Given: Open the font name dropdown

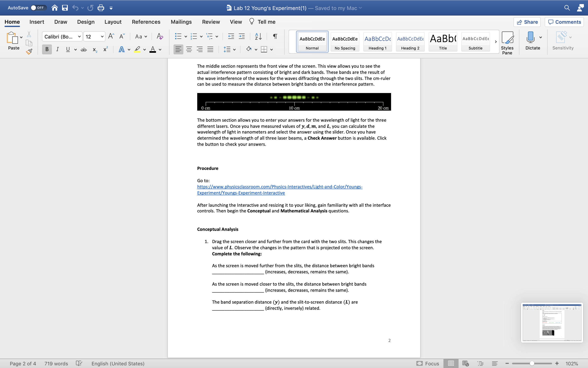Looking at the screenshot, I should pyautogui.click(x=79, y=37).
